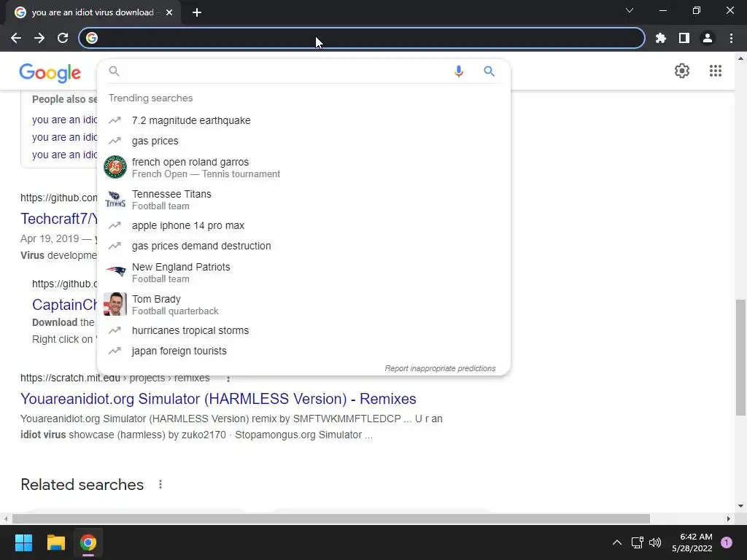Go forward to the next page

click(39, 38)
